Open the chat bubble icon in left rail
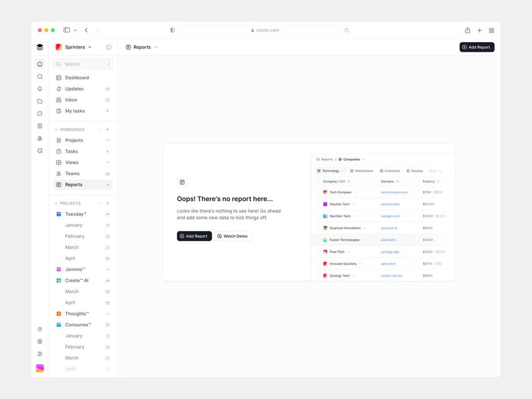 (40, 113)
